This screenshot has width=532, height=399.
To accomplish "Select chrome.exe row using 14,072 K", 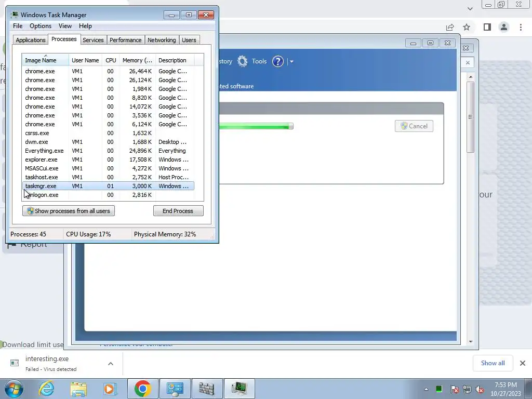I will 108,107.
